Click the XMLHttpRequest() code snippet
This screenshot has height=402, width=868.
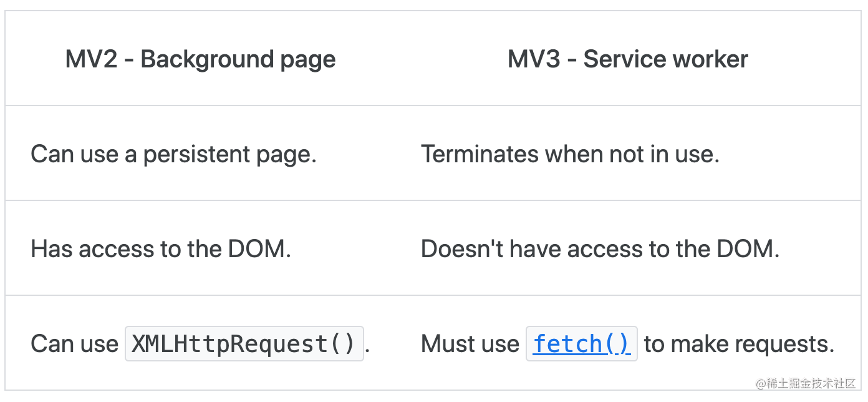(x=244, y=344)
